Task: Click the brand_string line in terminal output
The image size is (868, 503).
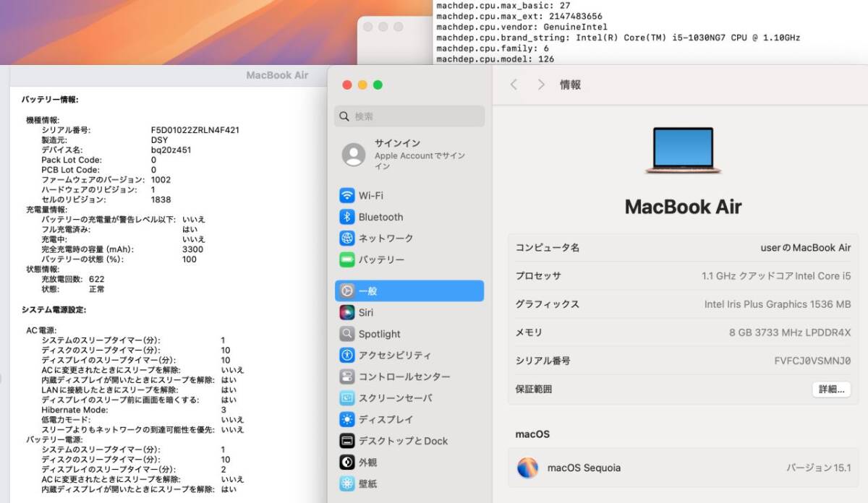Action: tap(618, 38)
